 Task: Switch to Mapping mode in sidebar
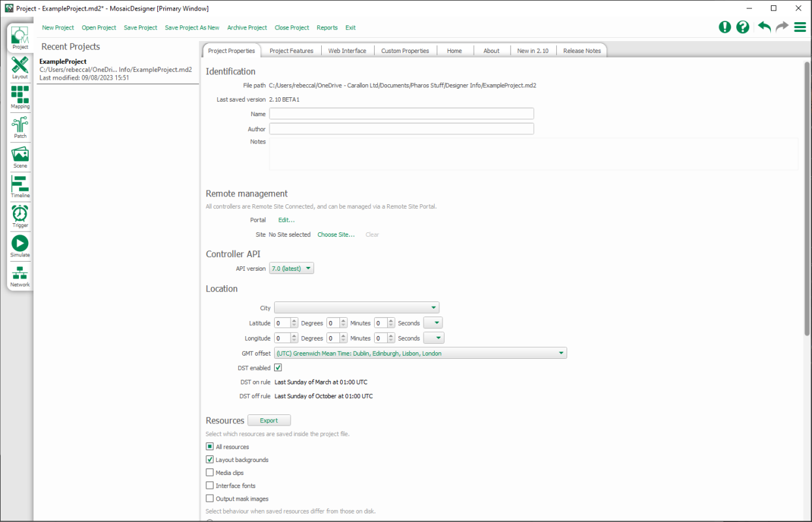(20, 95)
